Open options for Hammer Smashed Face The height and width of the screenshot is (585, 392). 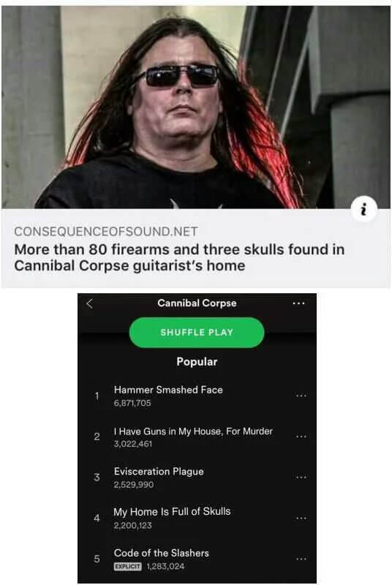[301, 396]
